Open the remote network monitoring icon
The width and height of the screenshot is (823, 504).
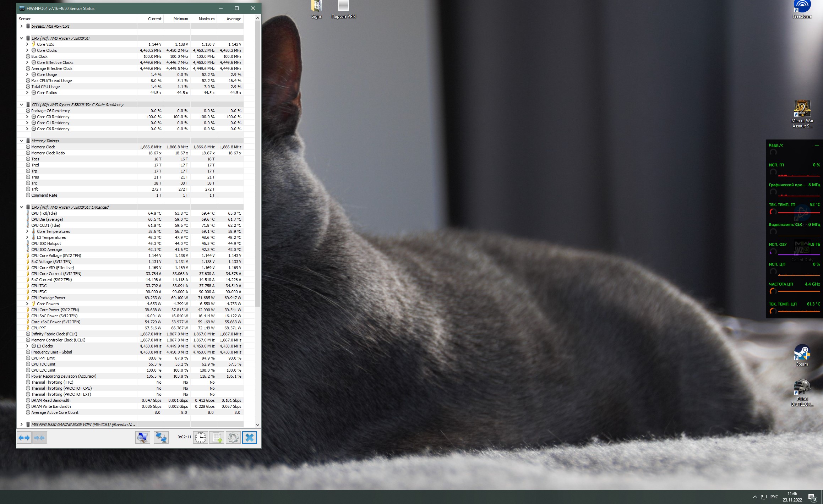[161, 438]
